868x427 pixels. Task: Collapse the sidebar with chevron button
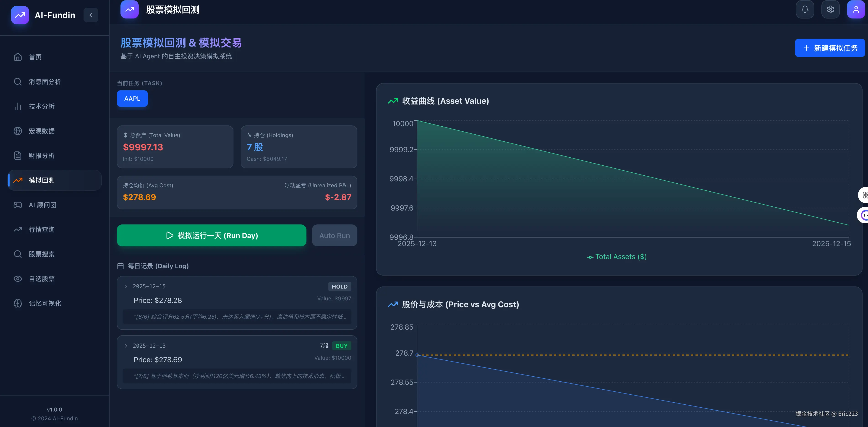(91, 15)
